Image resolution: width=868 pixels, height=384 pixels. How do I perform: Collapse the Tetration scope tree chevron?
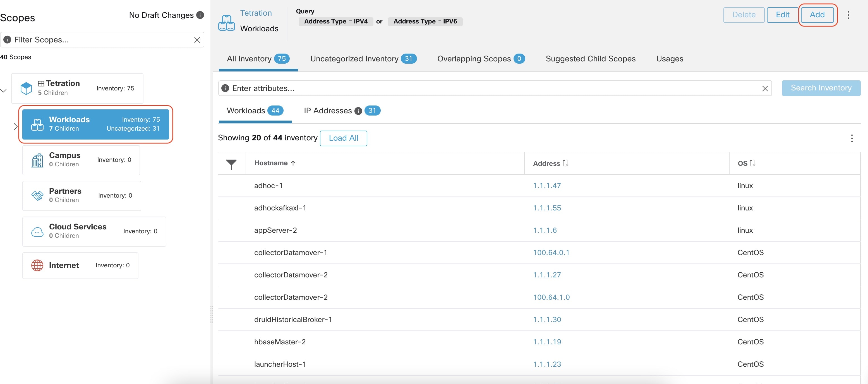[x=4, y=91]
